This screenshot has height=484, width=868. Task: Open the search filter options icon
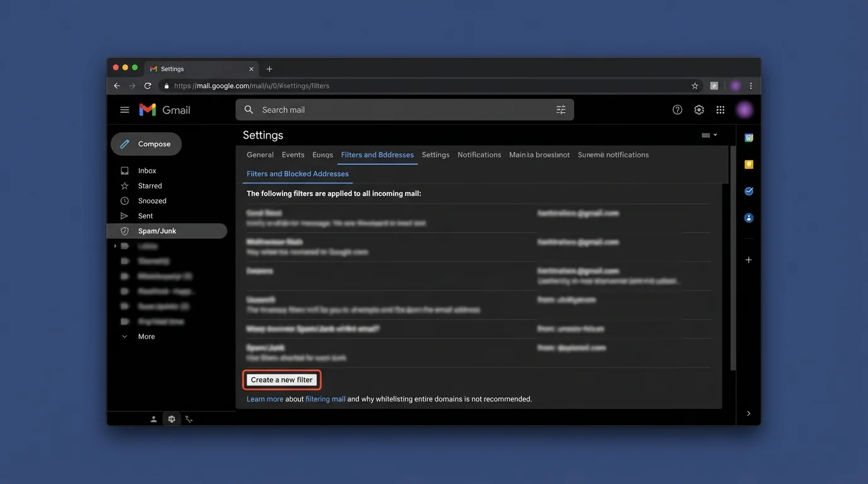[561, 109]
